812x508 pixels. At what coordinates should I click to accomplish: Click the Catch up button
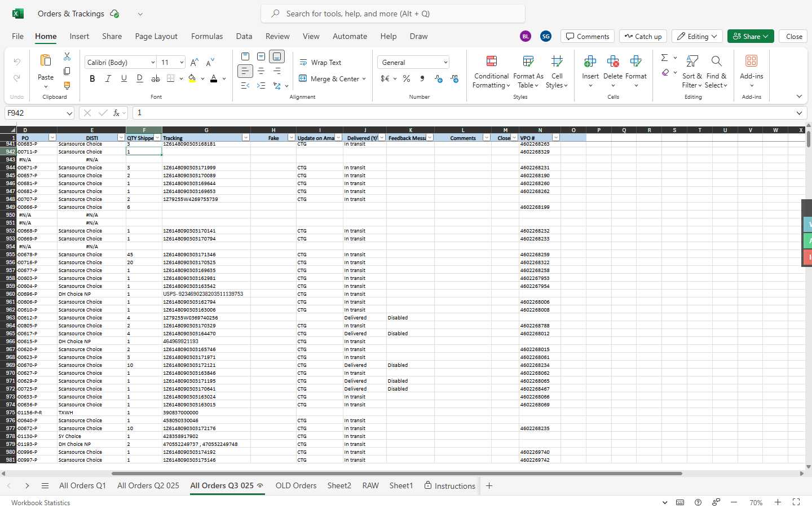pos(643,36)
